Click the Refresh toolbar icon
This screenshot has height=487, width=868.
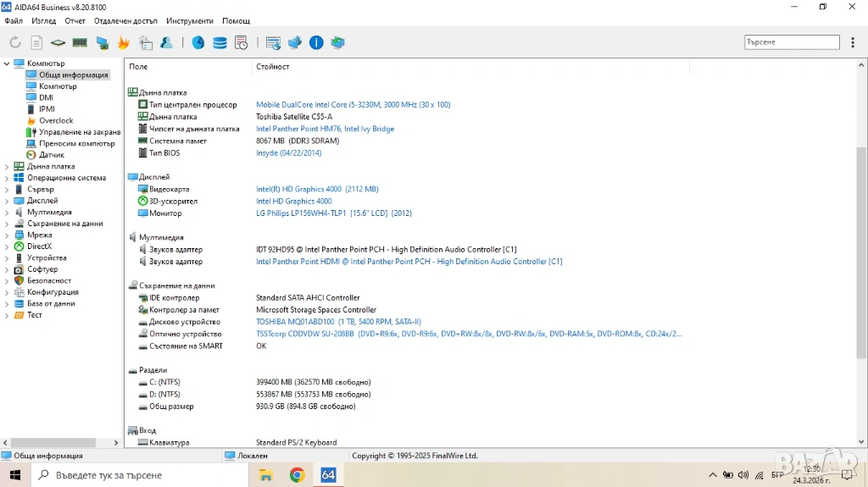pos(15,42)
